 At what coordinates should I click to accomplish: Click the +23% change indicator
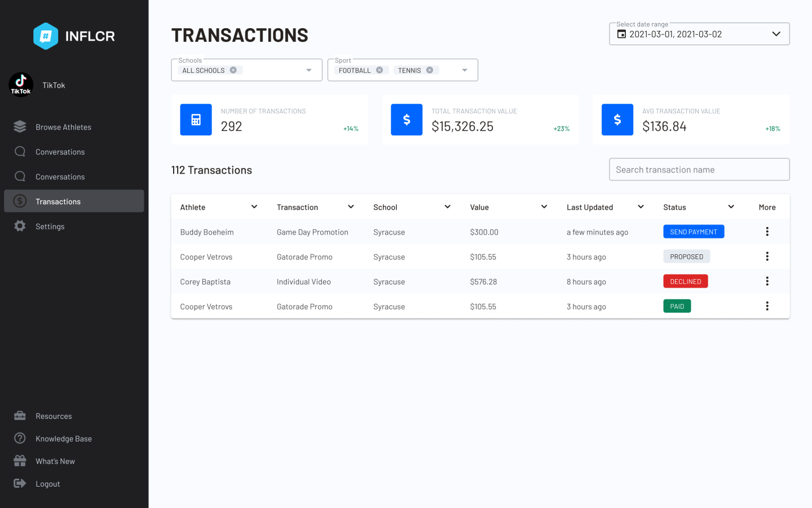tap(562, 129)
